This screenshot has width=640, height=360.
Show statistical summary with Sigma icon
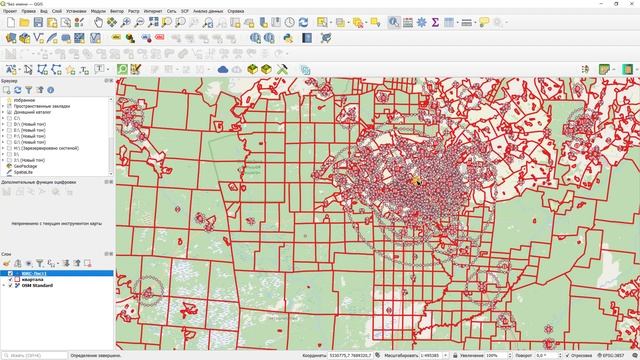(435, 22)
